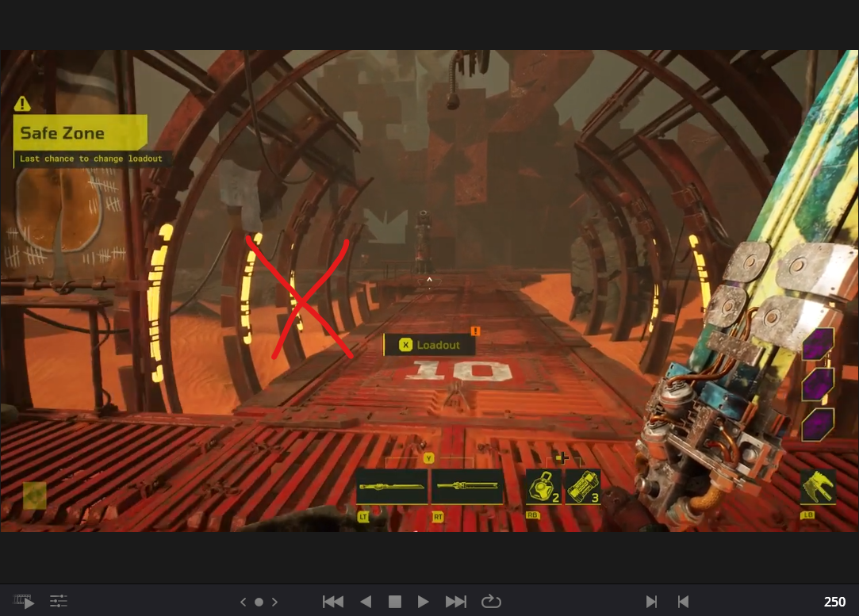Screen dimensions: 859x616
Task: Click the middle purple hexagon slot
Action: (818, 383)
